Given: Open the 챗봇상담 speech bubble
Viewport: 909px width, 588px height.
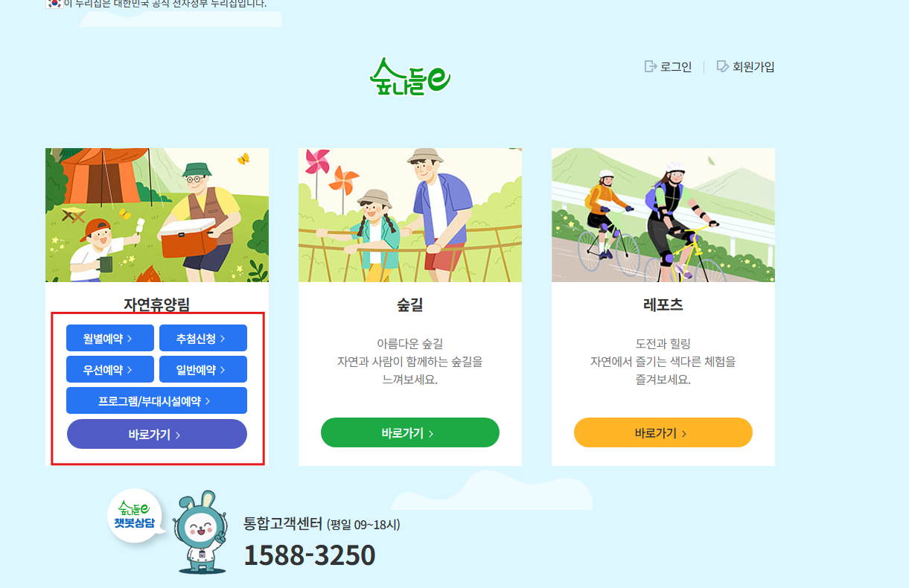Looking at the screenshot, I should coord(135,516).
